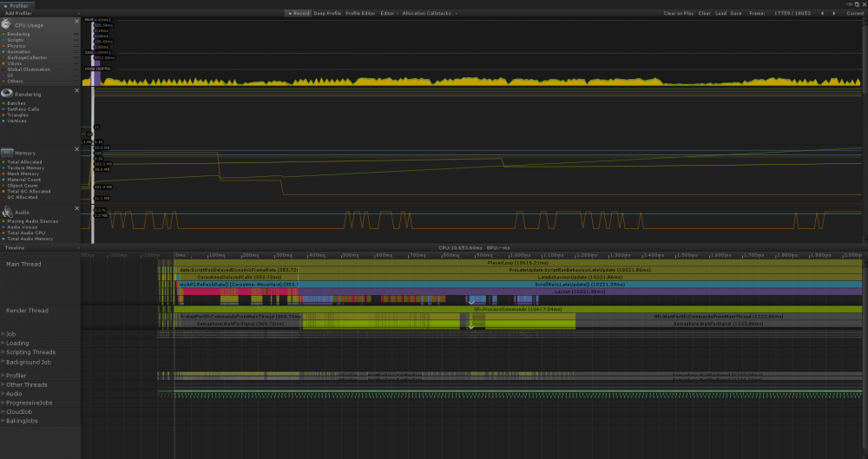Close the Rendering profiler module
This screenshot has width=868, height=459.
click(77, 90)
